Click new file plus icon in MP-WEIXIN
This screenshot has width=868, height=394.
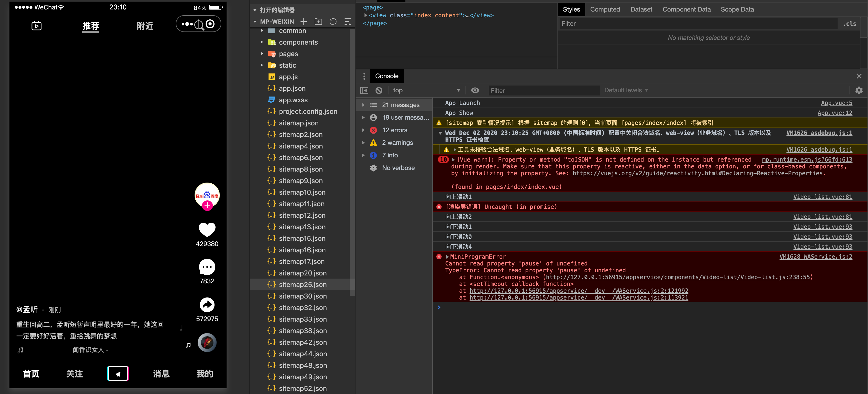(x=304, y=22)
